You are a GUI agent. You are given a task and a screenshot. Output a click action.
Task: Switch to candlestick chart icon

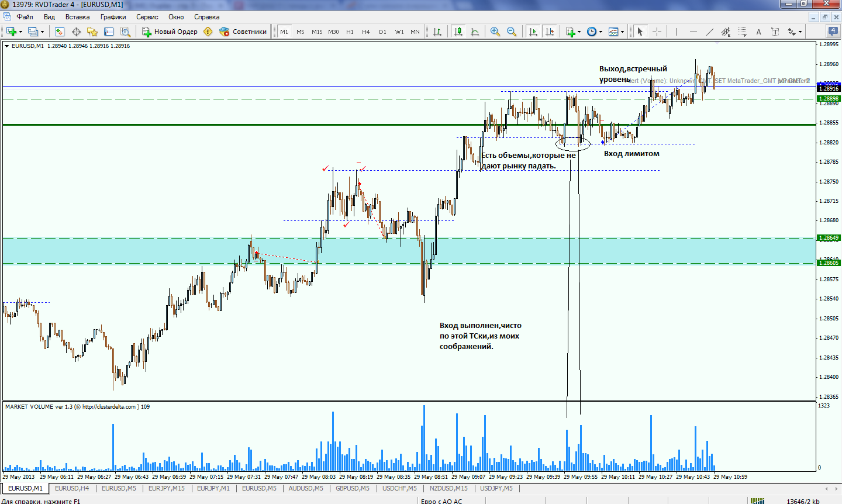[458, 32]
